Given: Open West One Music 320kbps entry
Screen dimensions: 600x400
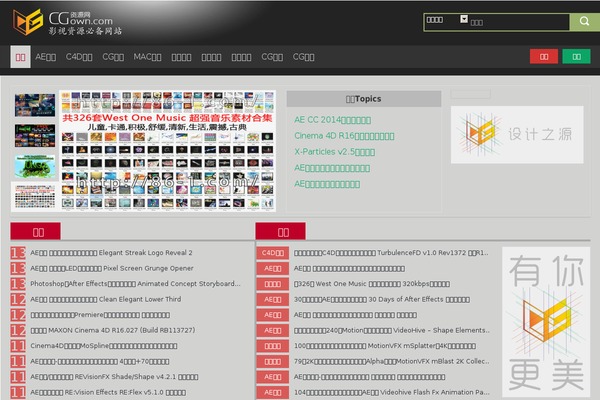Looking at the screenshot, I should coord(372,284).
